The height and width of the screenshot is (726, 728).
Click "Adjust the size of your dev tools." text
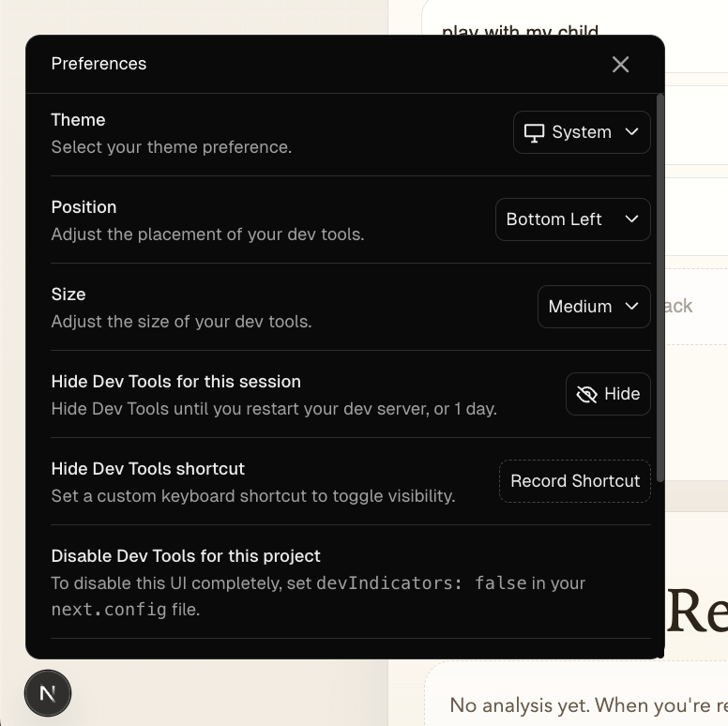181,322
